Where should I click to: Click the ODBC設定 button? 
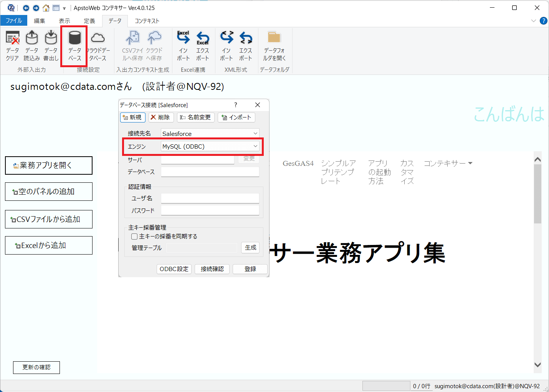point(174,269)
